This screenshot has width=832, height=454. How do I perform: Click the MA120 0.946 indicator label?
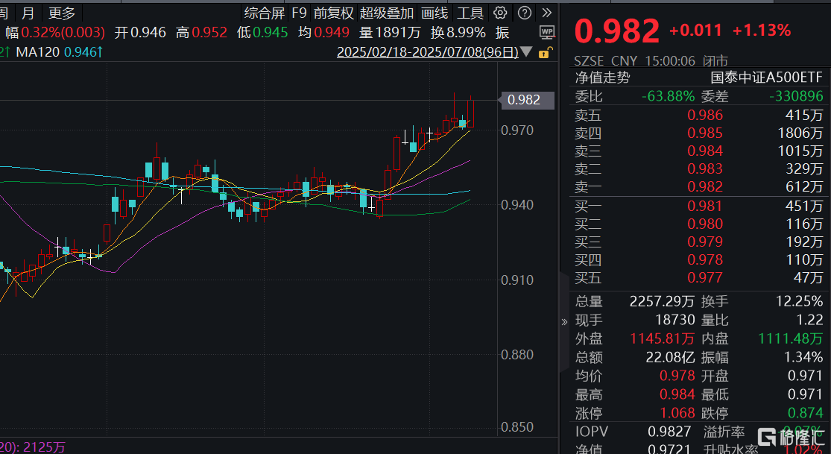[59, 53]
